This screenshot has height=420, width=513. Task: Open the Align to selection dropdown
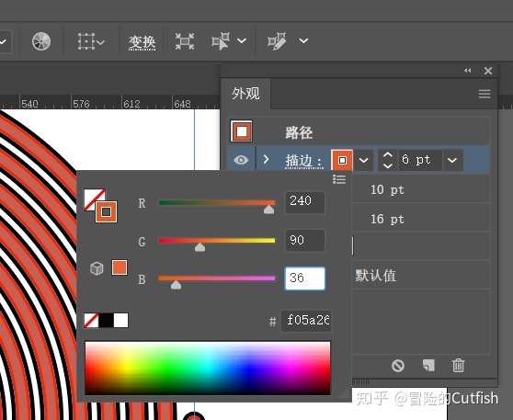[x=91, y=41]
